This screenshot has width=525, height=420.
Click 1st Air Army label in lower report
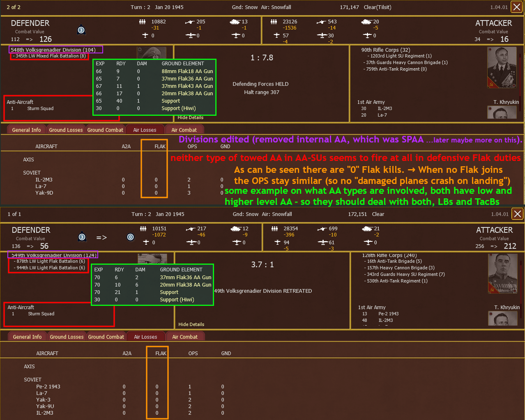tap(372, 307)
